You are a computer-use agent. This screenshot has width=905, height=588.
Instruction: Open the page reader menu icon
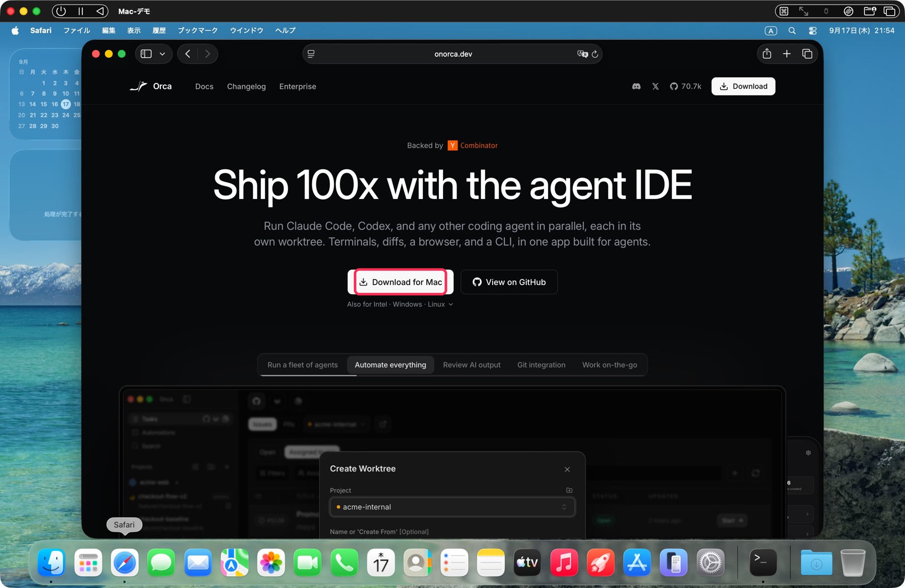[x=311, y=54]
